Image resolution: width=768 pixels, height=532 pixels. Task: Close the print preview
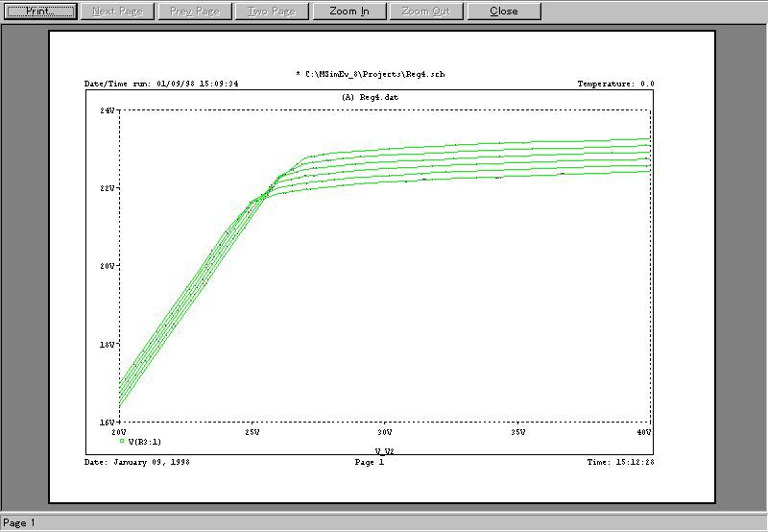(503, 12)
